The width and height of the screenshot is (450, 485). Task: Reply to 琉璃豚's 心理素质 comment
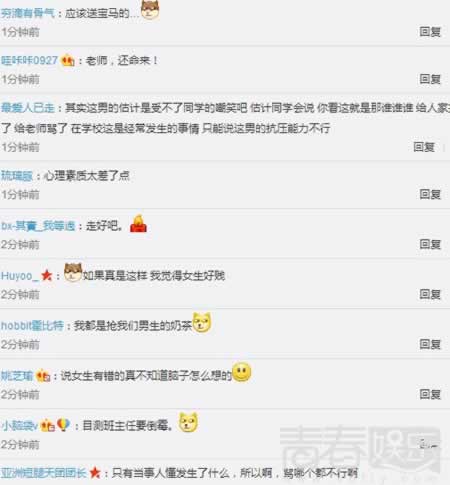tap(430, 194)
